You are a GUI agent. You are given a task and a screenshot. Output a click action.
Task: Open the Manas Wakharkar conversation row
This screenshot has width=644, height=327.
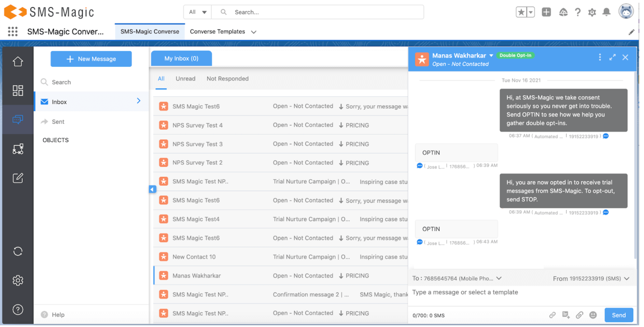281,275
